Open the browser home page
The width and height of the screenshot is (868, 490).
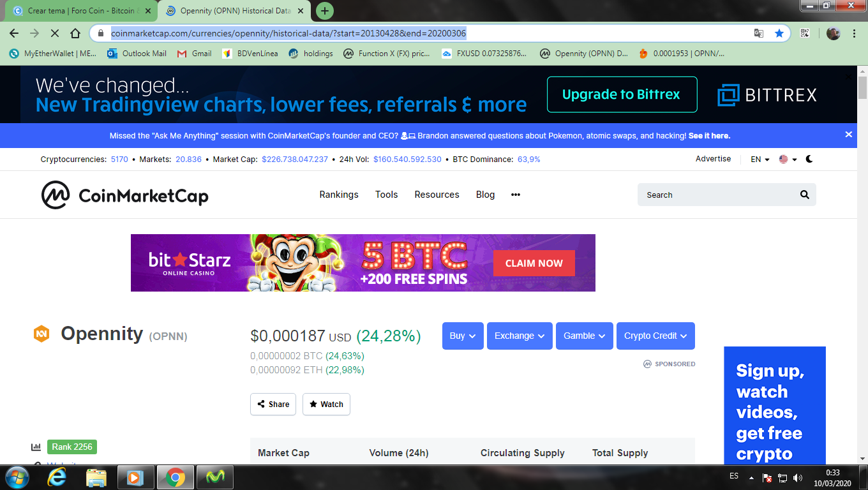click(75, 33)
